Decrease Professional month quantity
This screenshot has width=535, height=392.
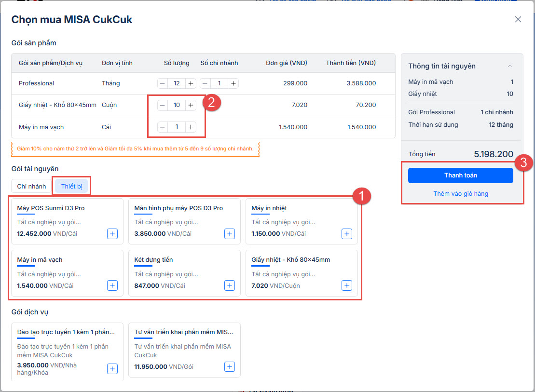pyautogui.click(x=163, y=83)
